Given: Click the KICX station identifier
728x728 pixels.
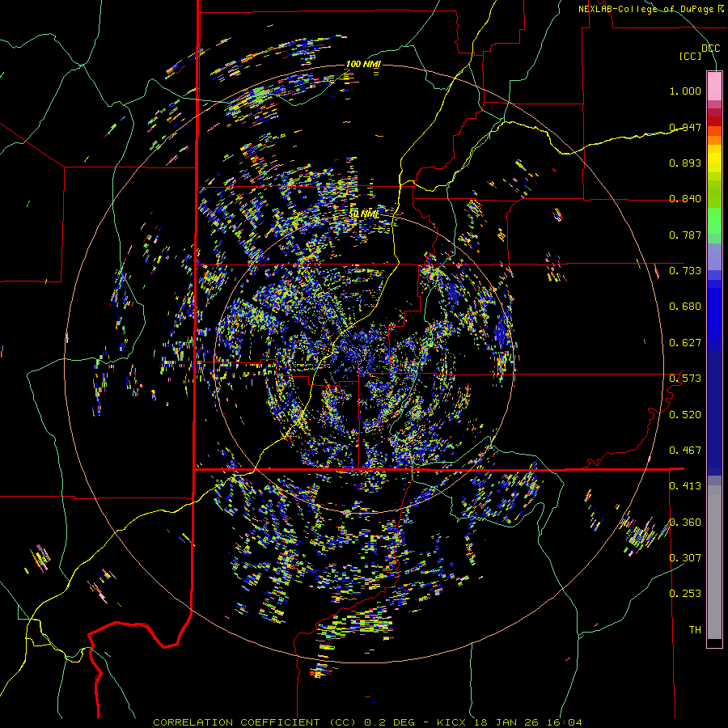Looking at the screenshot, I should click(x=452, y=722).
